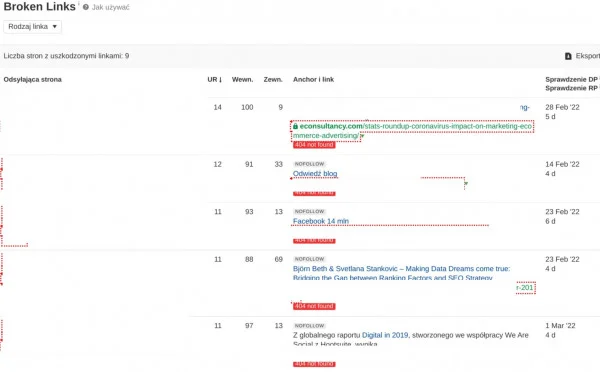600x372 pixels.
Task: Click the Digital in 2019 link
Action: (385, 335)
